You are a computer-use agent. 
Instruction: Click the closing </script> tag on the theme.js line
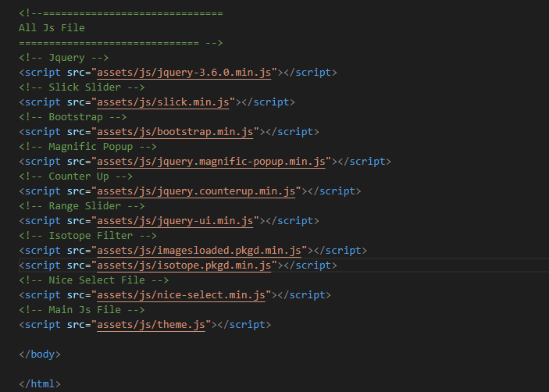(x=244, y=325)
